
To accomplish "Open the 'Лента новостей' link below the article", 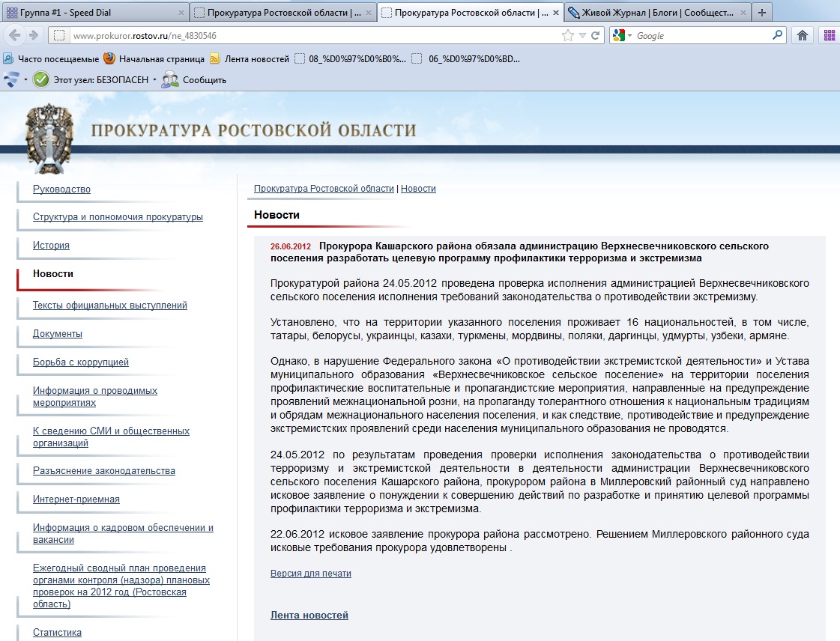I will (x=309, y=616).
